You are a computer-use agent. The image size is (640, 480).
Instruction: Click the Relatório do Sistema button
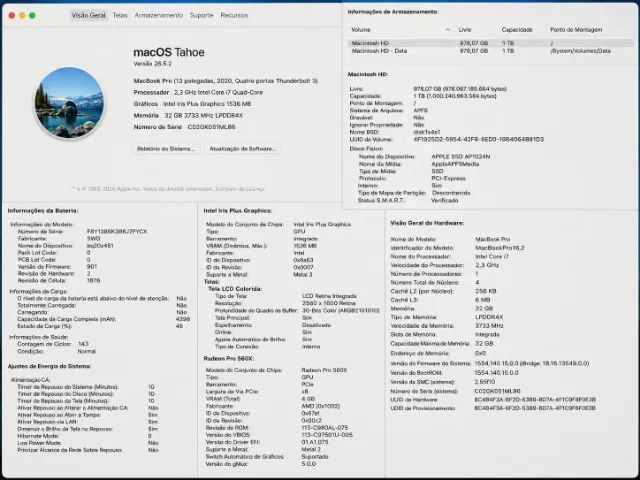point(165,149)
